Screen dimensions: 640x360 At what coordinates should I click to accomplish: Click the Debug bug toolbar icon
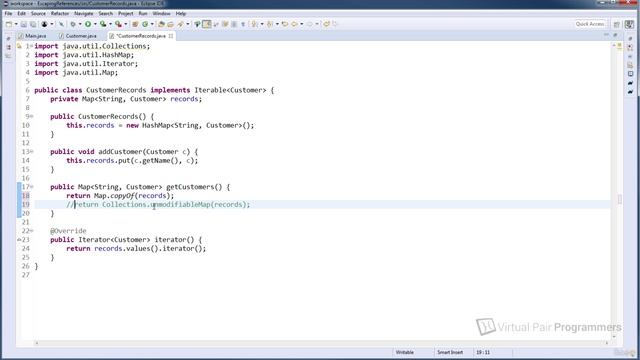73,24
